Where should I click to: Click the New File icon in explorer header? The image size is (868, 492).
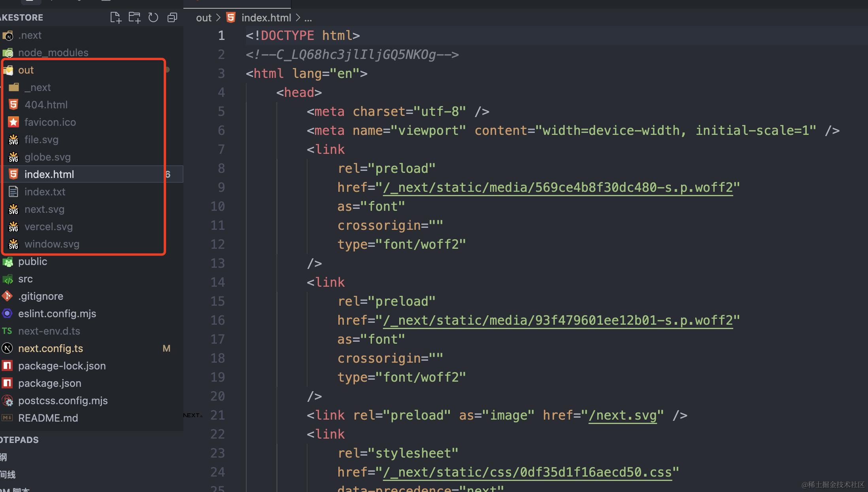[115, 17]
